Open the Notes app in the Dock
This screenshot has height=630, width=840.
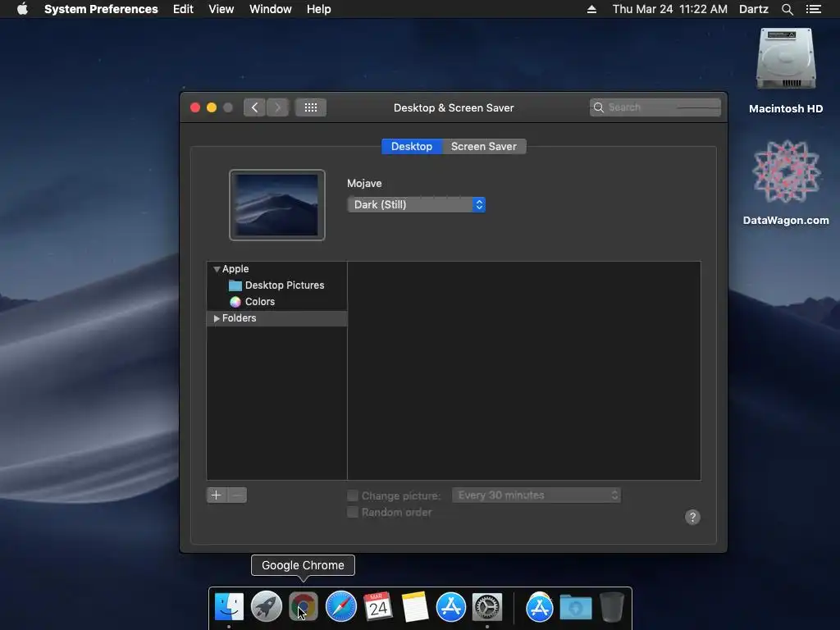414,606
